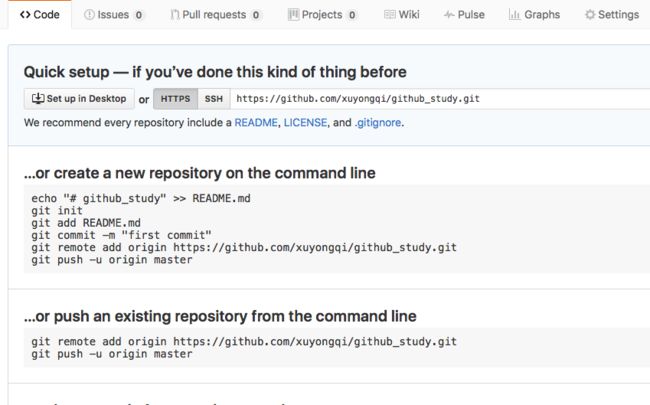Viewport: 650px width, 405px height.
Task: Click the Pull requests icon
Action: pos(175,15)
